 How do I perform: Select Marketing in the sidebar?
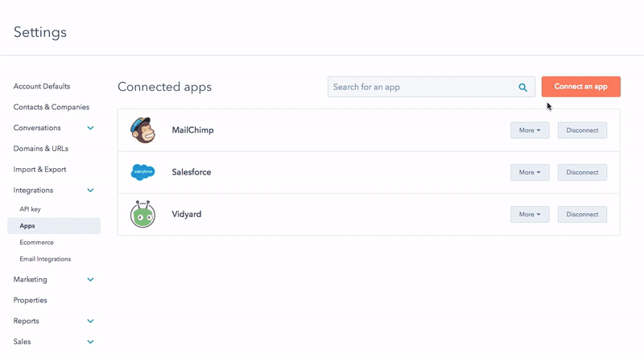pyautogui.click(x=30, y=280)
